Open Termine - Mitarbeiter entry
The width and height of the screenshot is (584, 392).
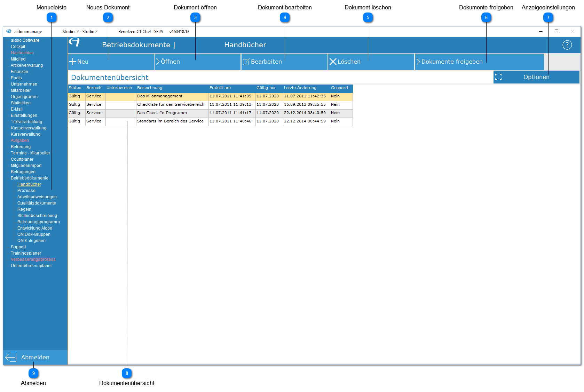(x=31, y=153)
